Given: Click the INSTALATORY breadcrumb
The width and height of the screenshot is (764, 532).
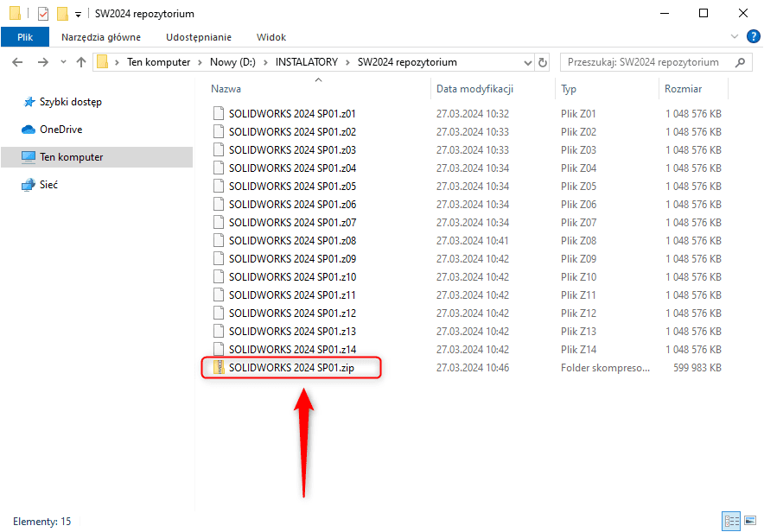Looking at the screenshot, I should [307, 62].
